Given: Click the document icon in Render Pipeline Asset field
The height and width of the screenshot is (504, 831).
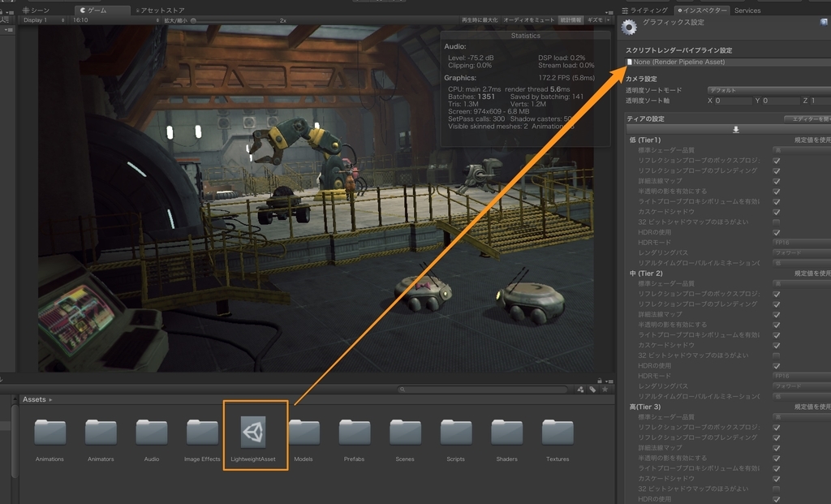Looking at the screenshot, I should 630,62.
